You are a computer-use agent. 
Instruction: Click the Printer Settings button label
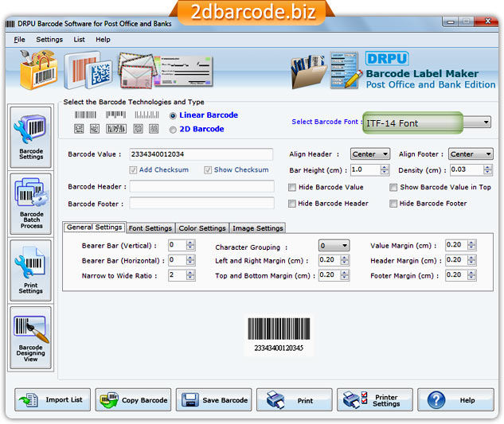coord(386,400)
